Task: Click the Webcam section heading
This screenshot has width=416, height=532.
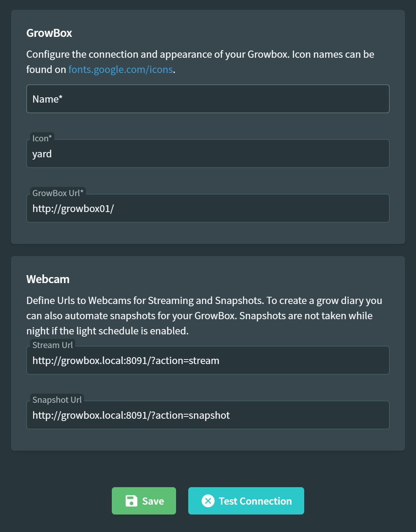Action: click(x=48, y=279)
